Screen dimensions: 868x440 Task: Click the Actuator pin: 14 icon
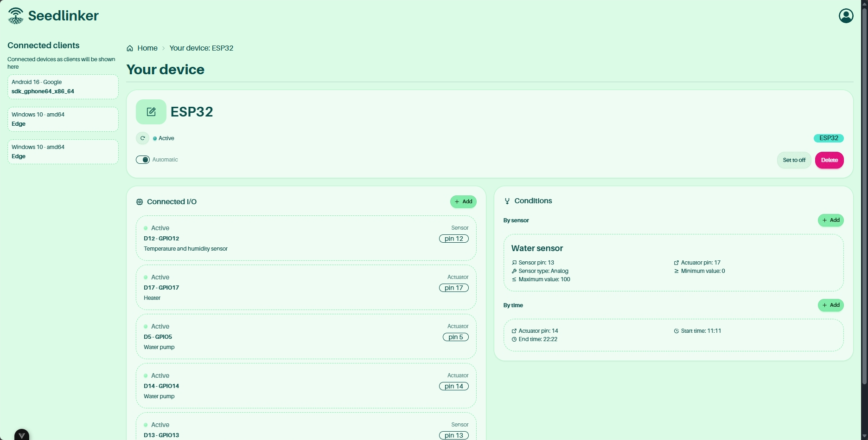point(514,331)
